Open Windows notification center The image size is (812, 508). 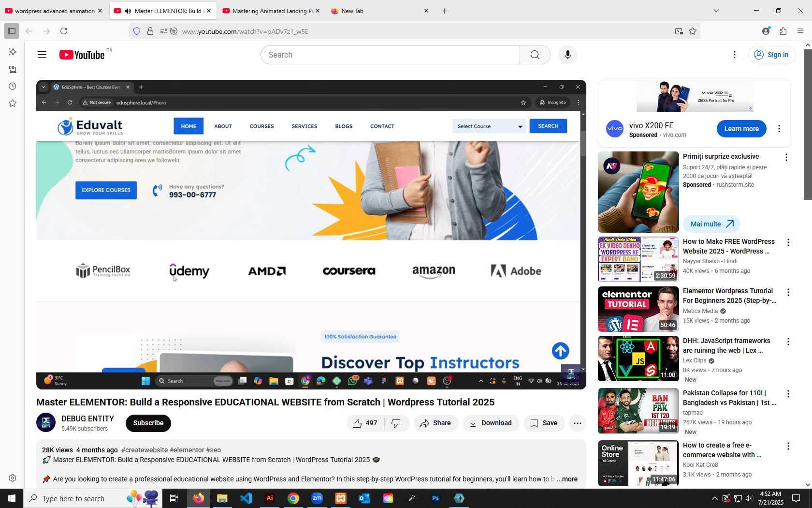pos(796,498)
